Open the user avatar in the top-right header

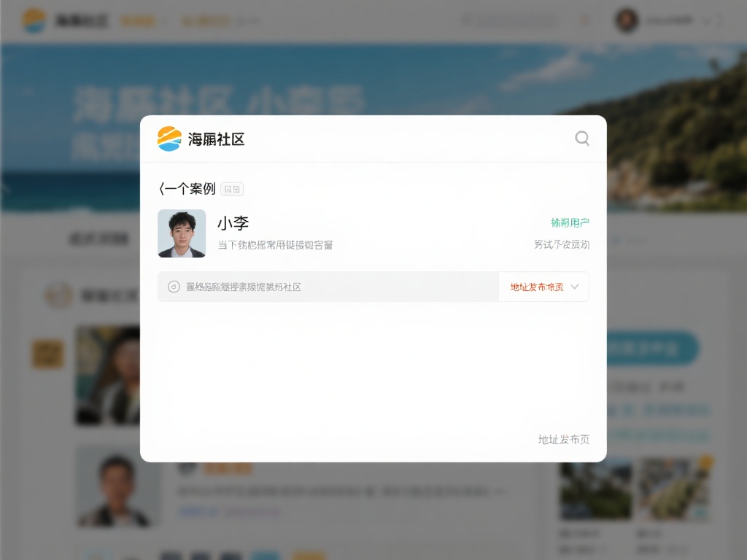(626, 20)
